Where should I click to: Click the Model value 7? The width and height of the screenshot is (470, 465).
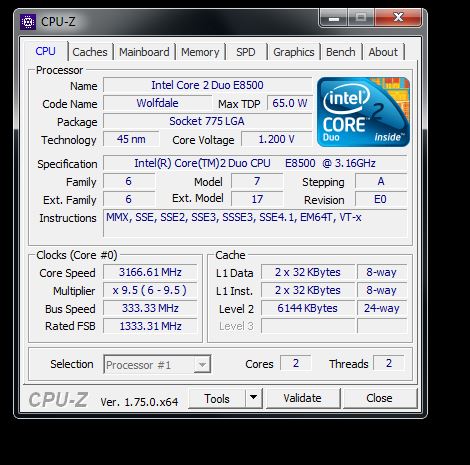[x=257, y=181]
